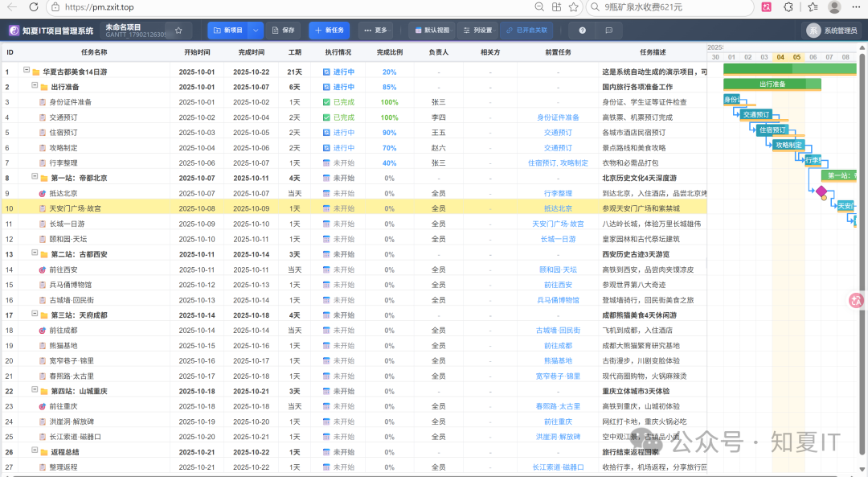Viewport: 868px width, 477px height.
Task: Collapse the 第一站：帝都北京 group
Action: (x=35, y=176)
